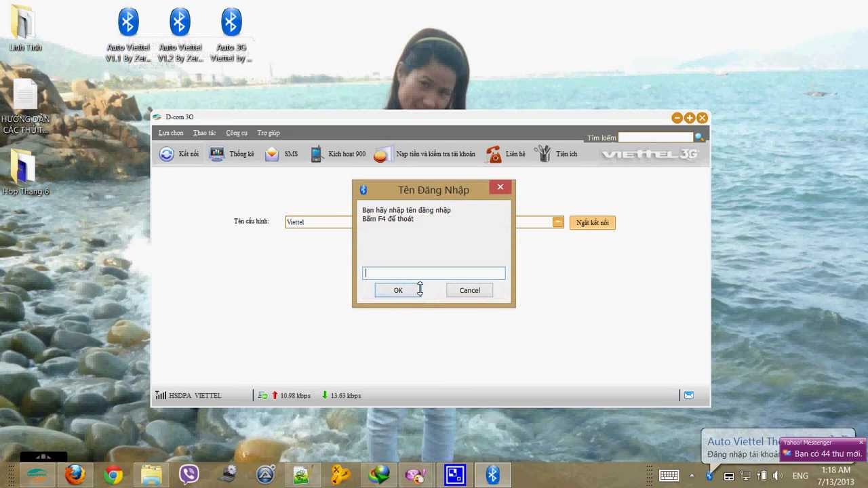The height and width of the screenshot is (488, 868).
Task: Open Internet Download Manager taskbar icon
Action: 379,475
